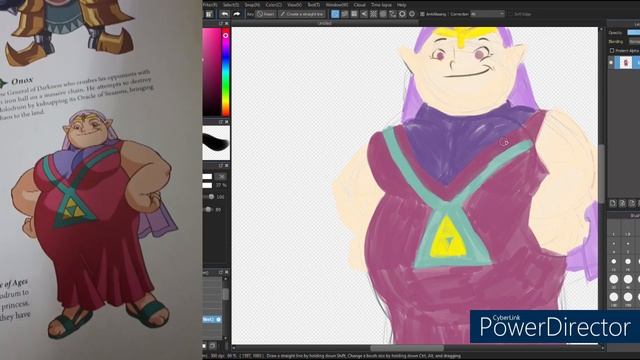Click the Untitled canvas tab

(324, 23)
